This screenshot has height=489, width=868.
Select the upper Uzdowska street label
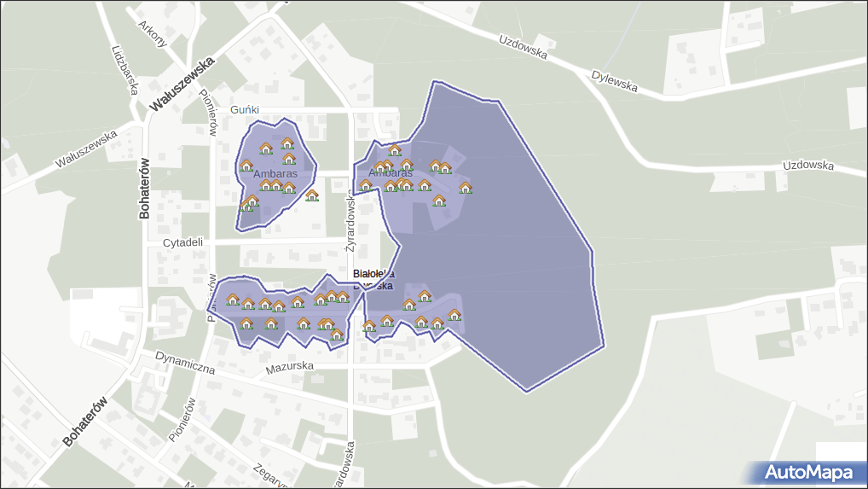pyautogui.click(x=524, y=47)
